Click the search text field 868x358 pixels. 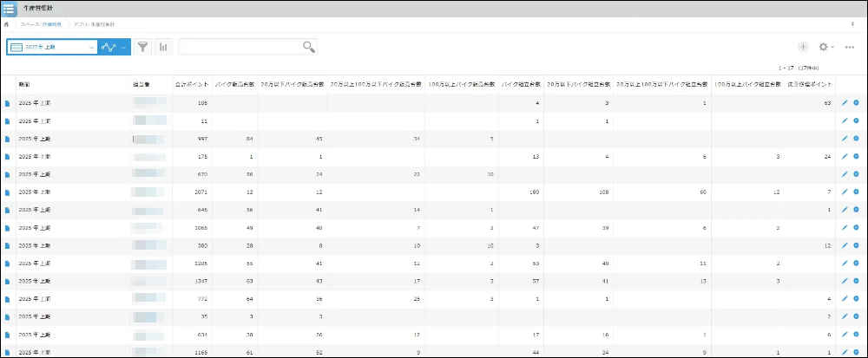coord(239,47)
